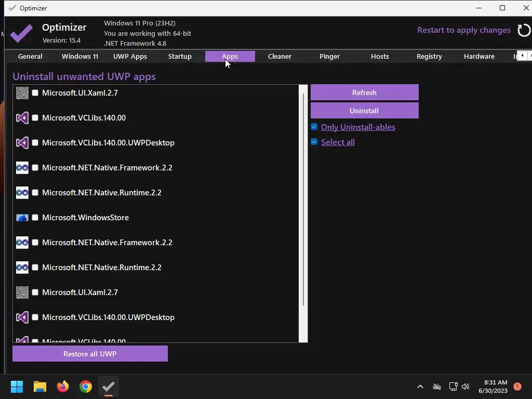
Task: Launch Firefox from the taskbar
Action: coord(63,387)
